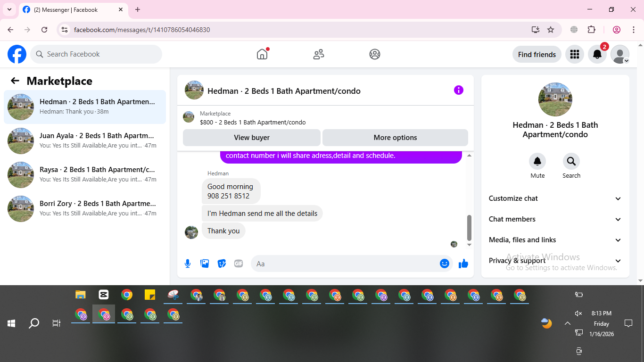Expand Privacy & support section
Screen dimensions: 644x362
pos(555,261)
